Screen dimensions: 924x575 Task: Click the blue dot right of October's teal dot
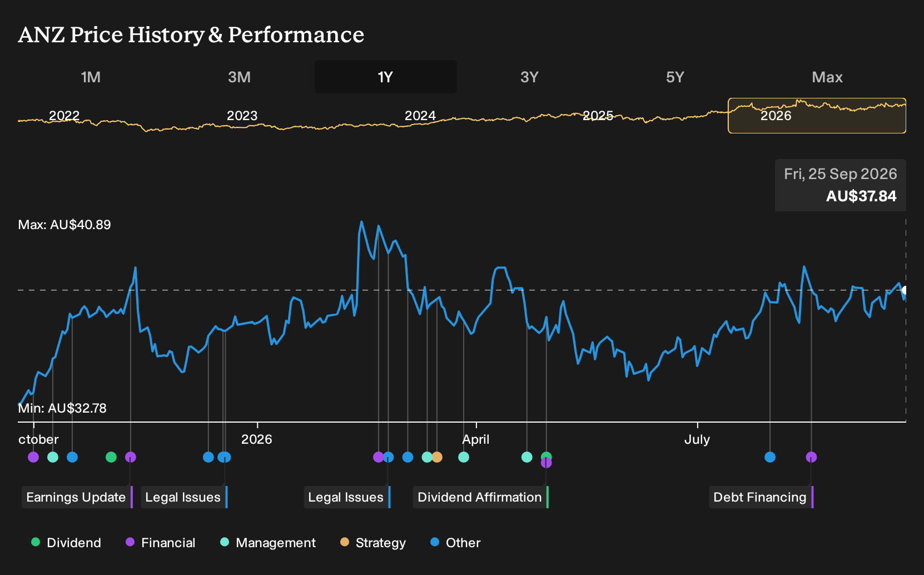click(x=72, y=457)
